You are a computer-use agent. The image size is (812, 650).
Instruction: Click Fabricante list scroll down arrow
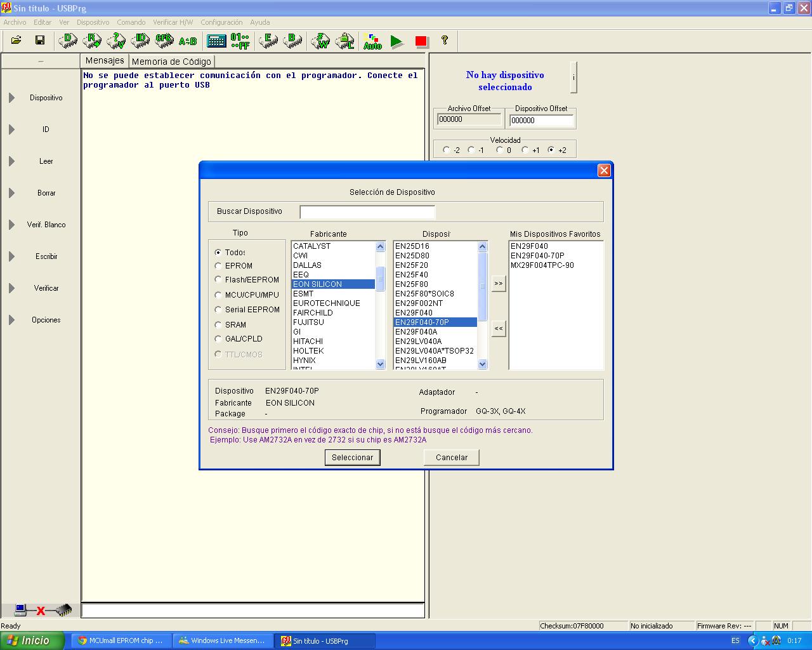click(x=381, y=364)
